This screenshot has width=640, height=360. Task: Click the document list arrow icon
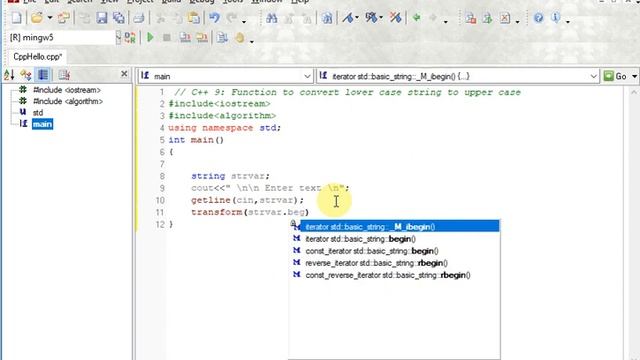tap(222, 38)
